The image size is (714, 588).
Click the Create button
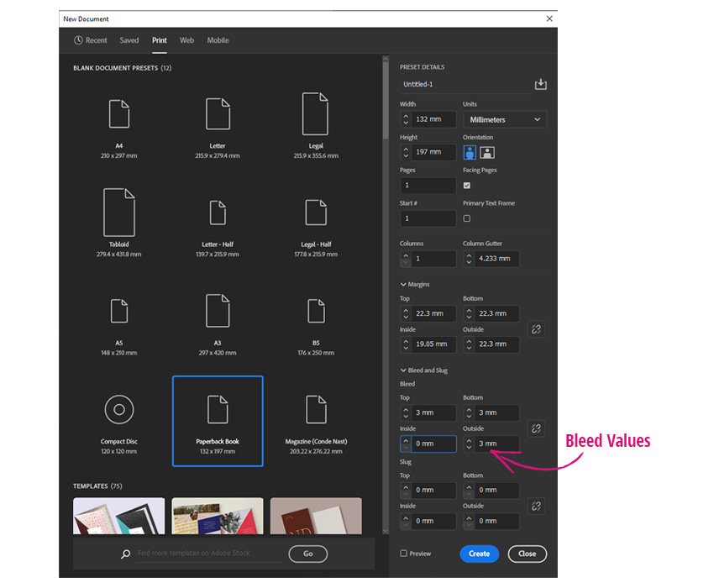point(480,554)
